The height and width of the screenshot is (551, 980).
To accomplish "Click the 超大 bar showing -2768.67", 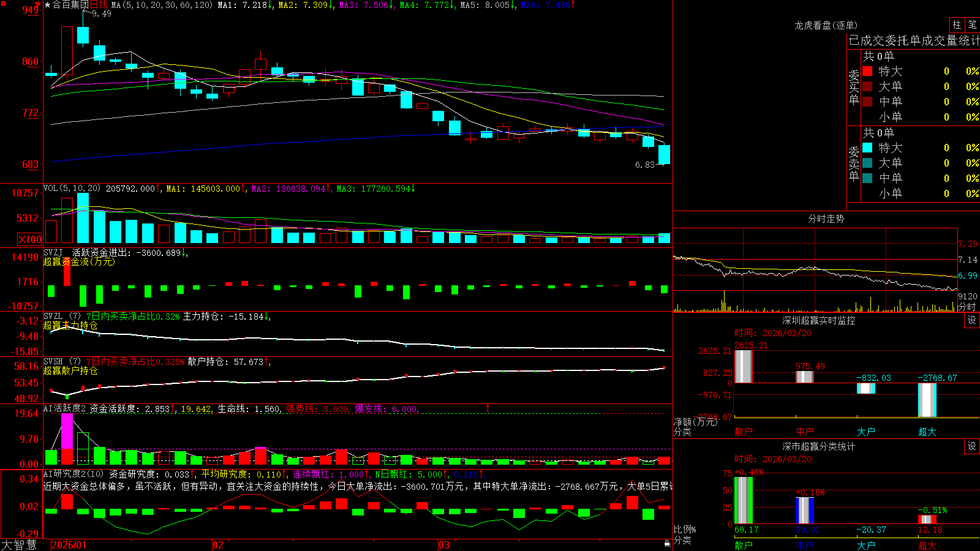I will point(927,400).
